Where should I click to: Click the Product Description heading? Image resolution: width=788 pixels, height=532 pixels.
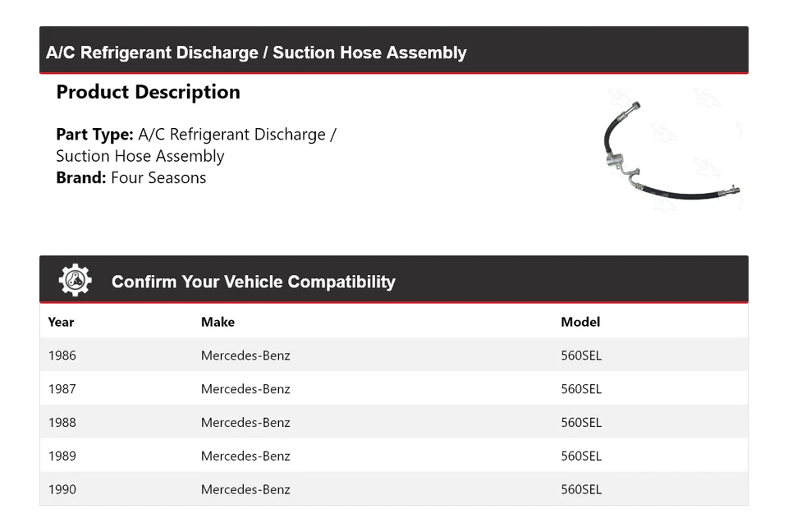click(x=148, y=92)
